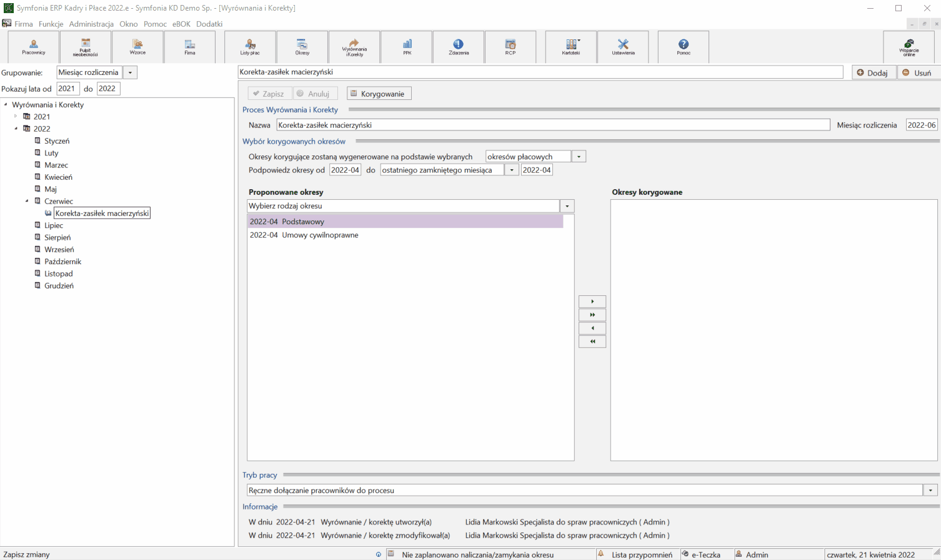Expand the 2021 tree node
Viewport: 941px width, 560px height.
[16, 116]
